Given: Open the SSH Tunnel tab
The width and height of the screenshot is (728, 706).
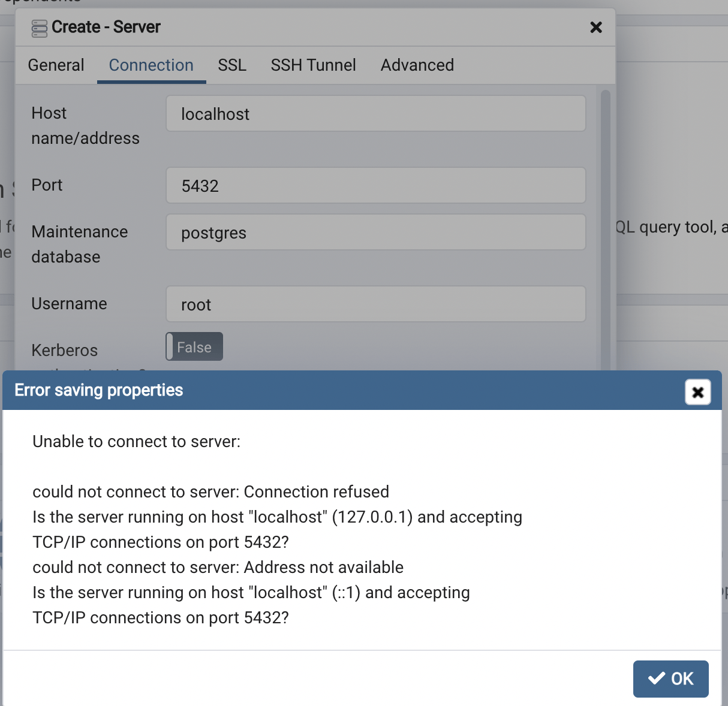Looking at the screenshot, I should (x=313, y=65).
